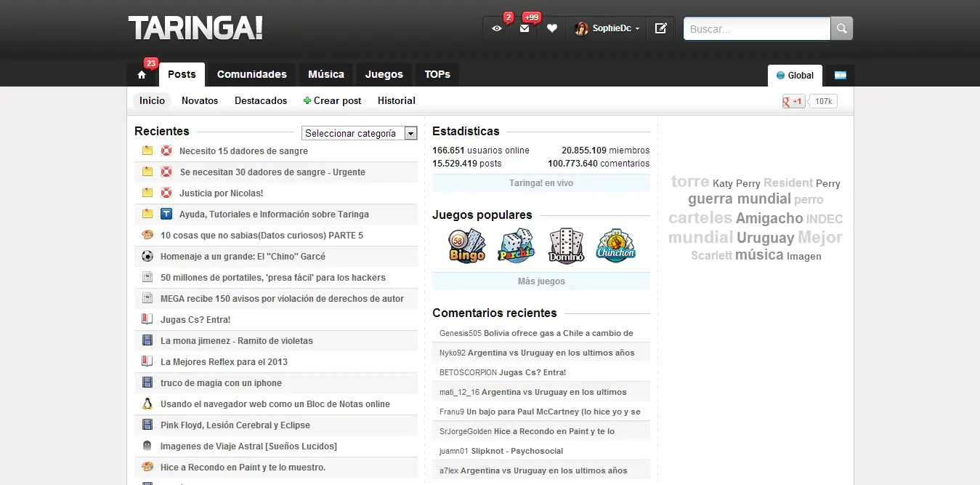Click the search magnifier button
This screenshot has width=980, height=485.
click(842, 28)
